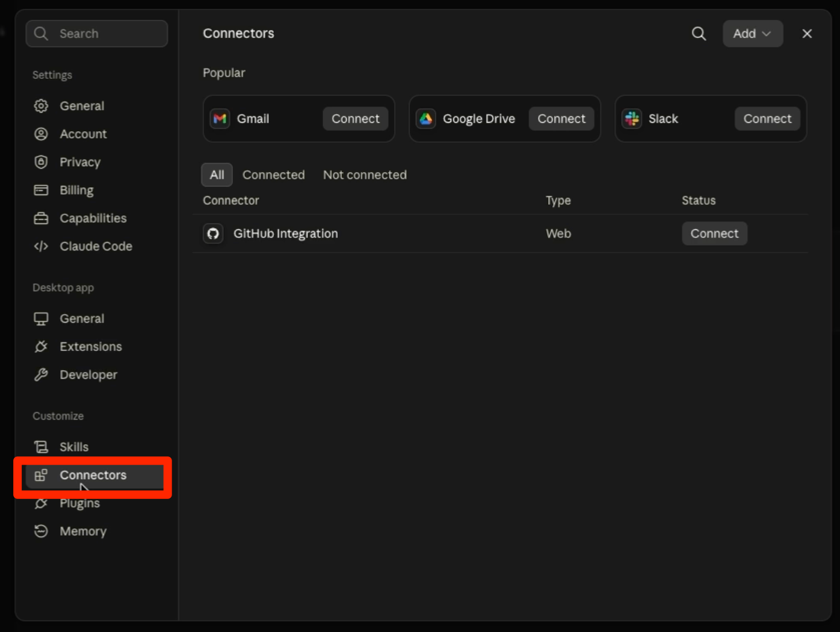Open Developer label in Desktop app
The width and height of the screenshot is (840, 632).
tap(88, 374)
